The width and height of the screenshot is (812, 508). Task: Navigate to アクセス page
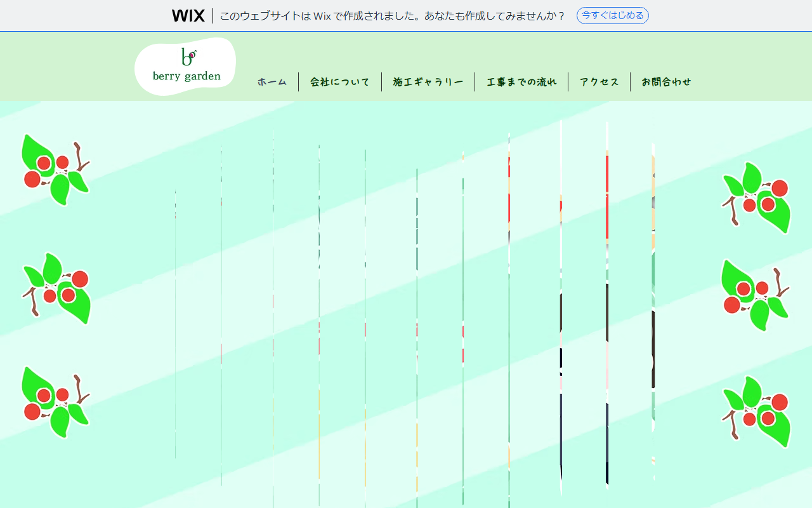coord(599,82)
